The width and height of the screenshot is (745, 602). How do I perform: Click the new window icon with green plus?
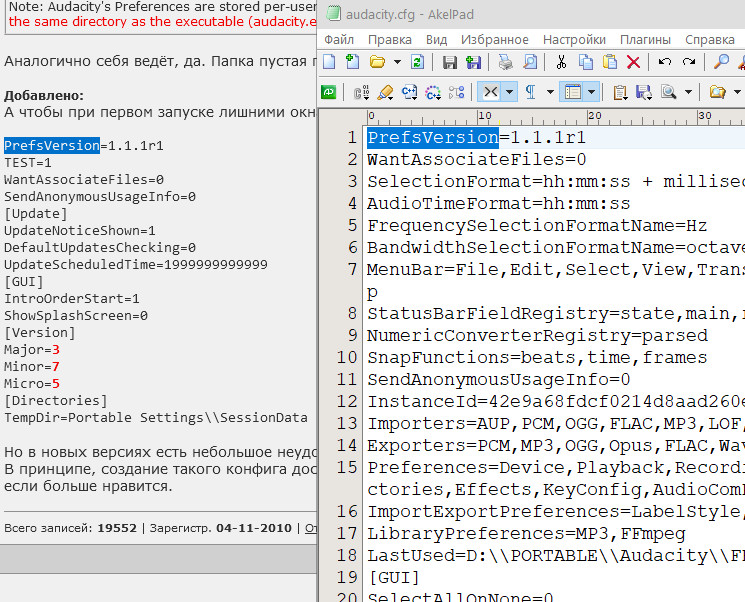click(x=353, y=62)
